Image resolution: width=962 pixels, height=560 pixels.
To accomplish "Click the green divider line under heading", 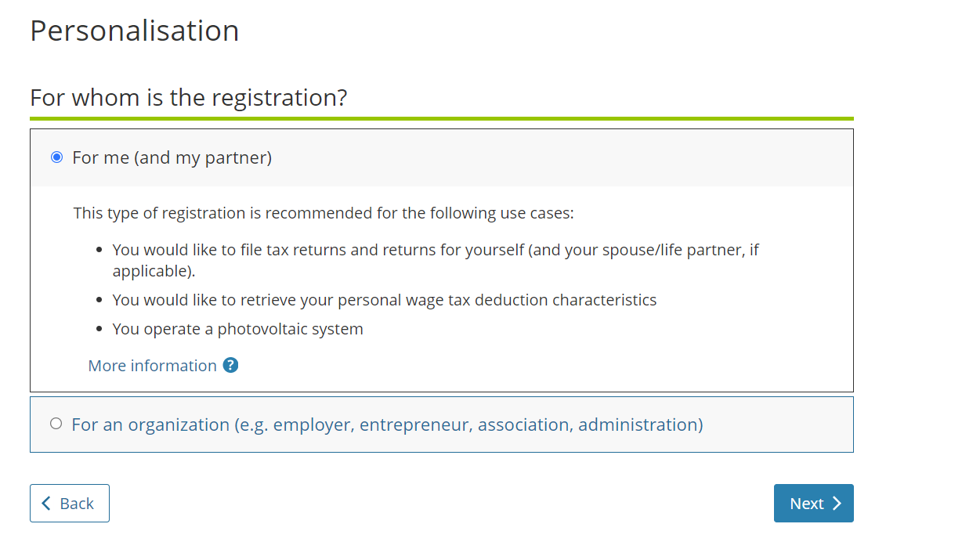I will 441,118.
